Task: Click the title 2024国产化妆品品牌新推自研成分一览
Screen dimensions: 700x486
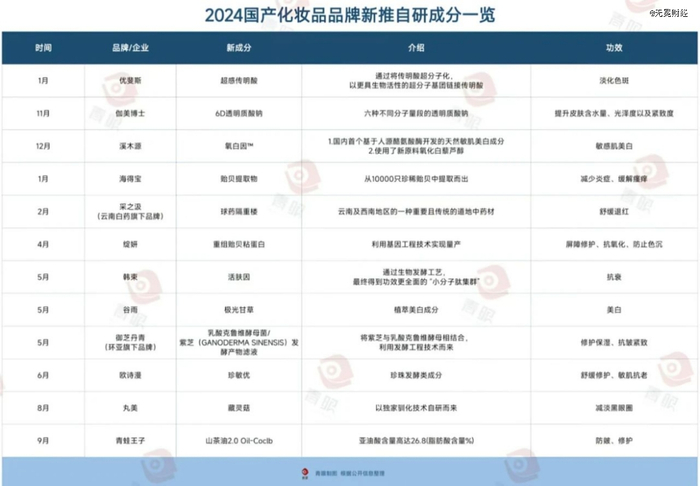Action: point(350,15)
